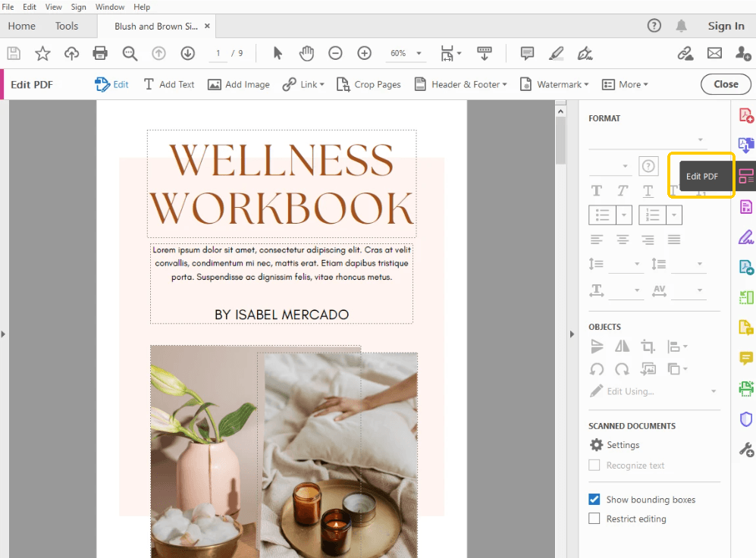The image size is (756, 558).
Task: Open the Fill & Sign sidebar icon
Action: [x=746, y=237]
